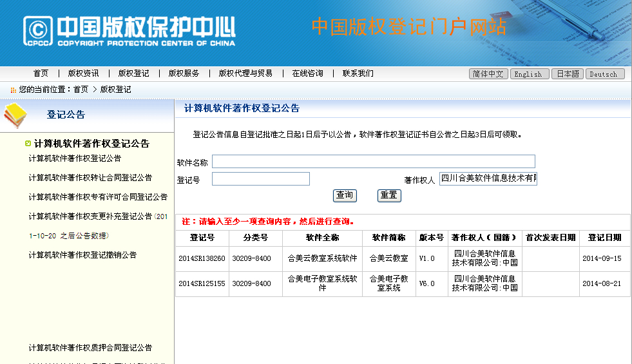Click the green bullet icon before 计算机软件著作权登记公告
632x364 pixels.
pos(28,144)
